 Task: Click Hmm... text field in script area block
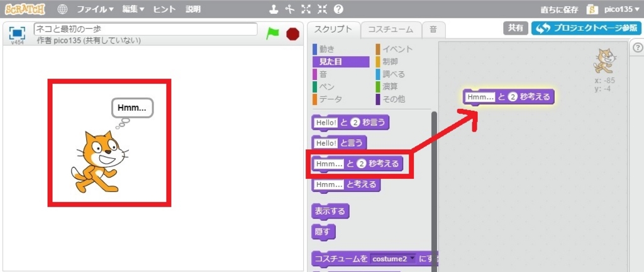[480, 97]
